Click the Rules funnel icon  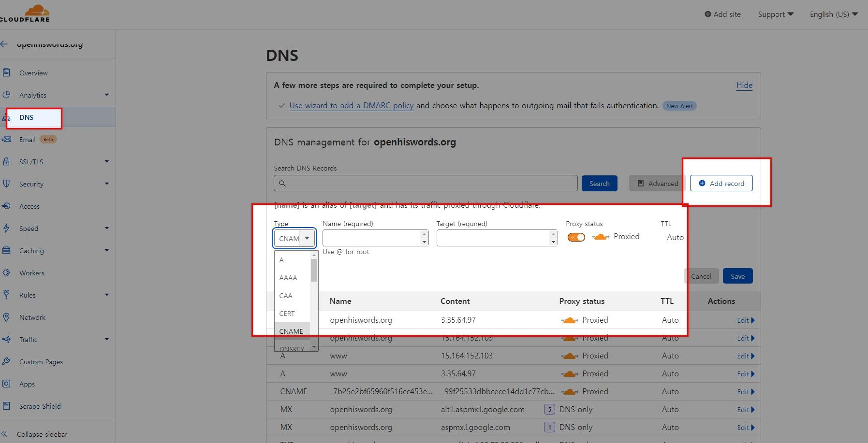click(6, 295)
